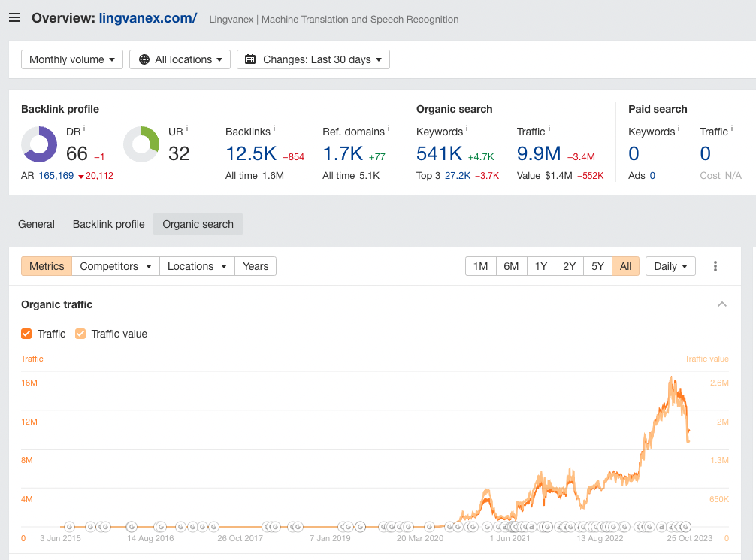Click the DR donut chart icon
The height and width of the screenshot is (560, 756).
tap(39, 144)
